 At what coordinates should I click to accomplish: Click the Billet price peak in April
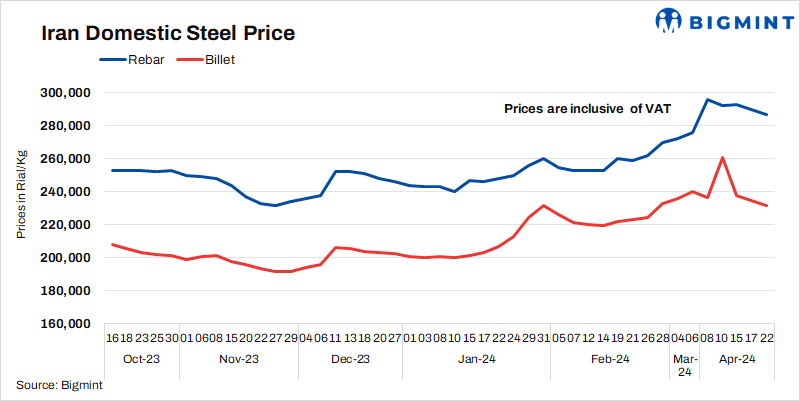pyautogui.click(x=722, y=157)
